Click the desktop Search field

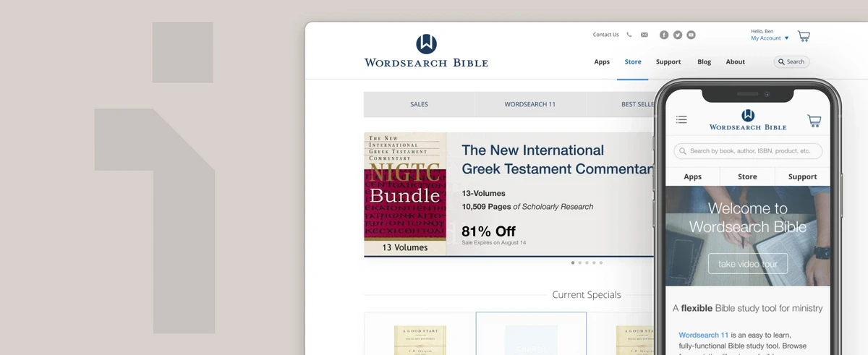(x=791, y=62)
